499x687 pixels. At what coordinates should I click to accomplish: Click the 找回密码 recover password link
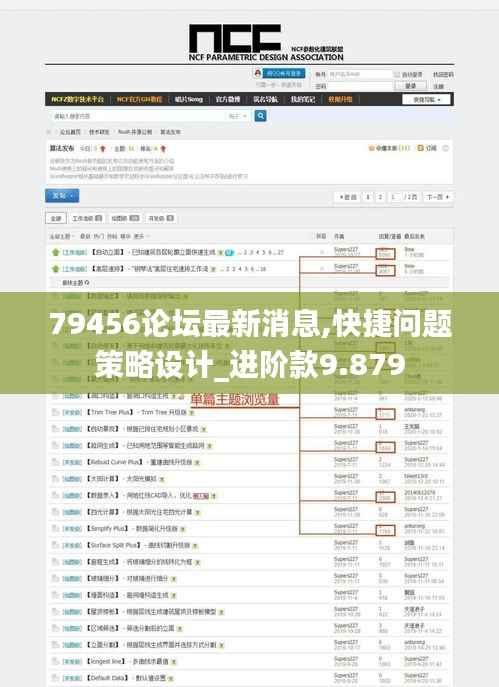(443, 74)
